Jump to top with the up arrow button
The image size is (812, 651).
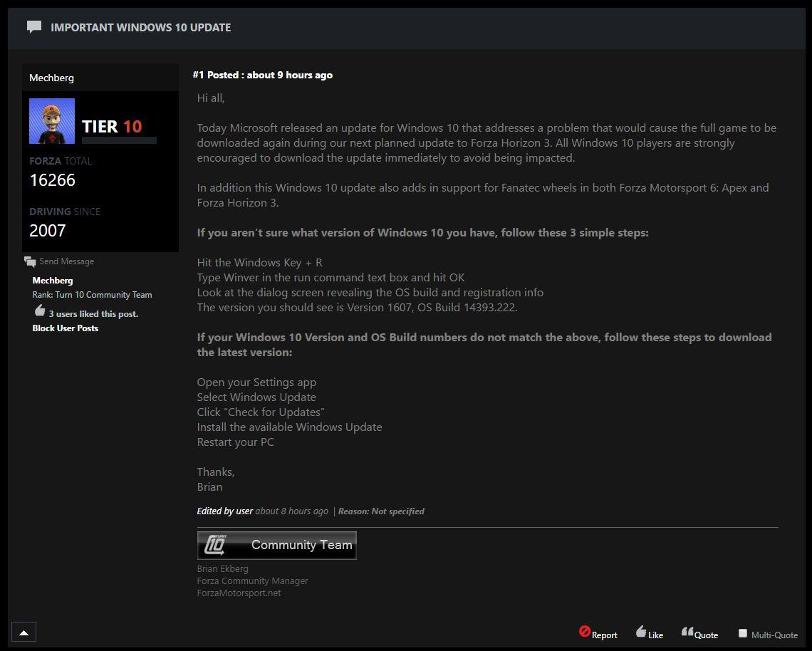pyautogui.click(x=24, y=632)
